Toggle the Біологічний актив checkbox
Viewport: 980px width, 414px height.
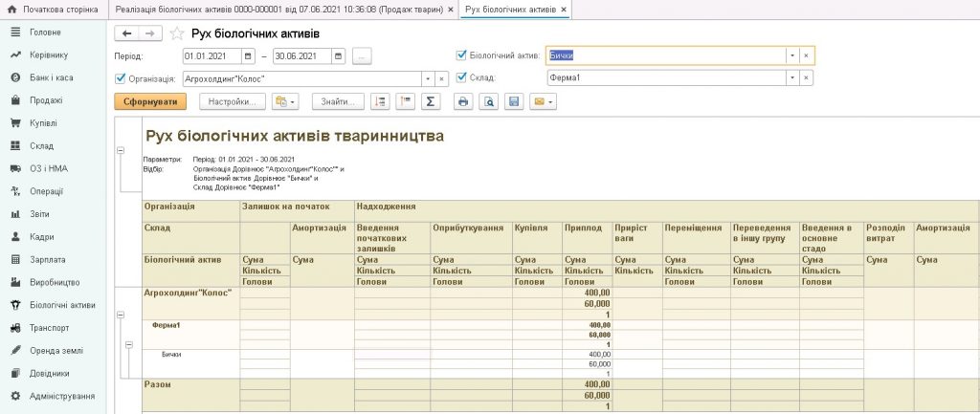click(462, 55)
